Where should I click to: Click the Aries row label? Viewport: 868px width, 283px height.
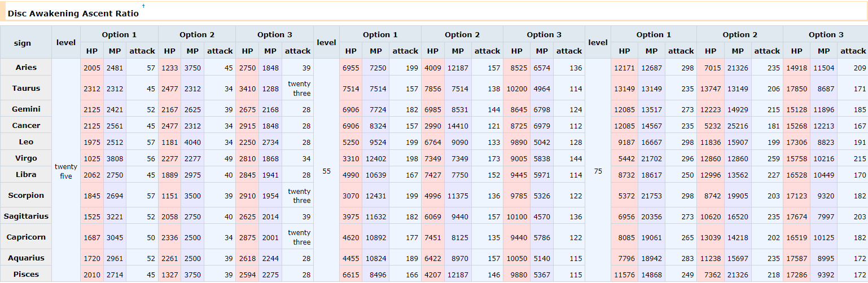[26, 68]
